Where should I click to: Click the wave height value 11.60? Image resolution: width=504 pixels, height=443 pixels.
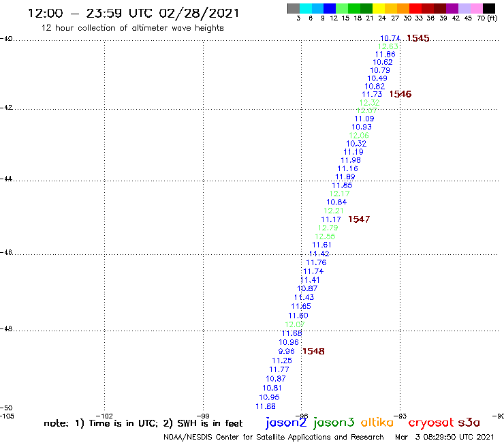[298, 316]
